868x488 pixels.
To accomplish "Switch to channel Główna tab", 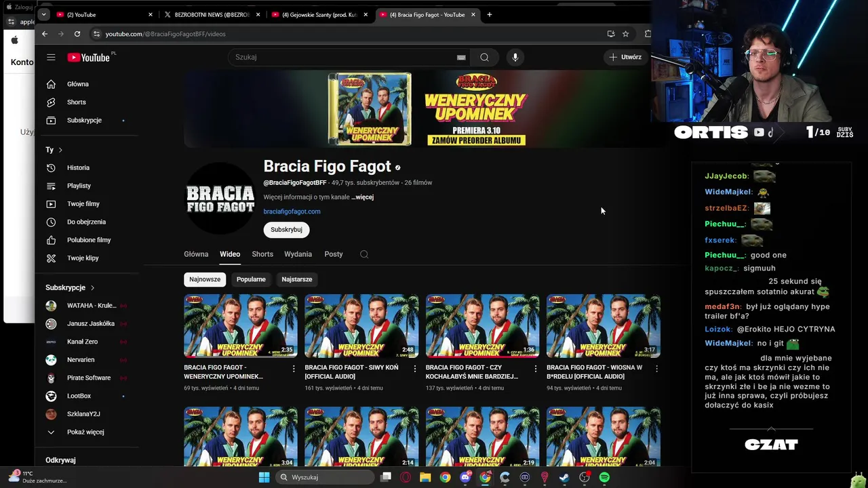I will pyautogui.click(x=196, y=254).
